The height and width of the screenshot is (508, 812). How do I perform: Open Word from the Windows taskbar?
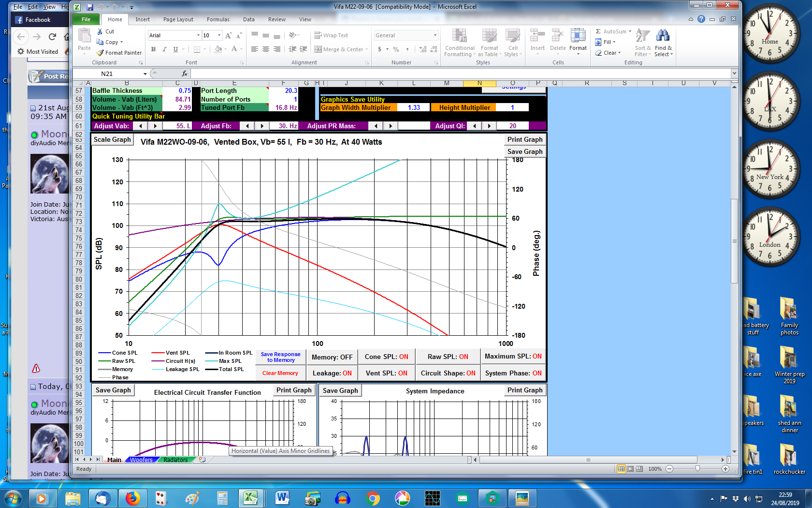tap(282, 498)
